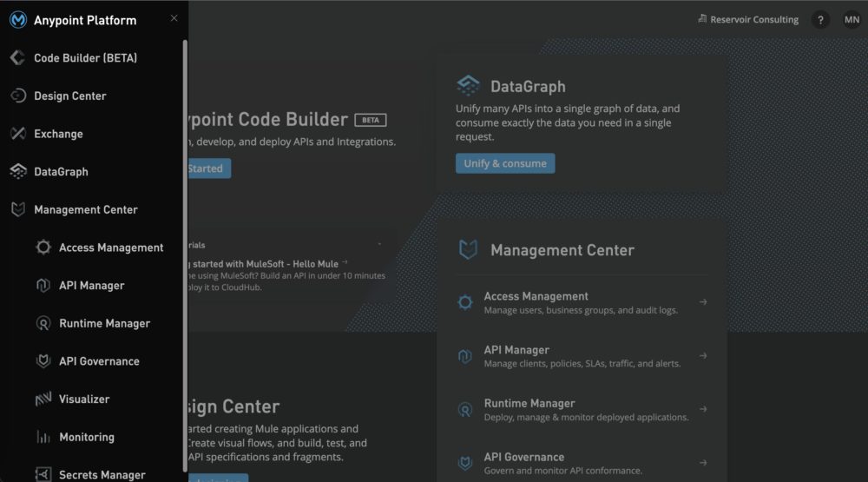Open Design Center from the sidebar
This screenshot has height=482, width=868.
[x=69, y=96]
